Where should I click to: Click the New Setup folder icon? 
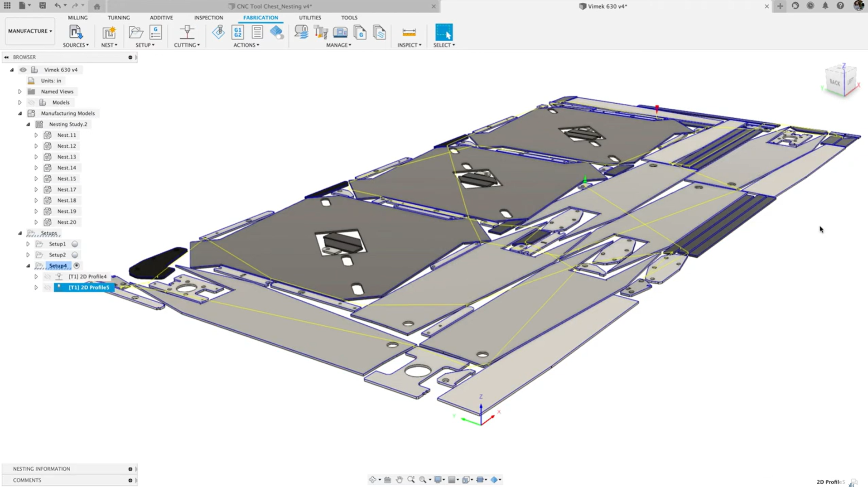(135, 32)
